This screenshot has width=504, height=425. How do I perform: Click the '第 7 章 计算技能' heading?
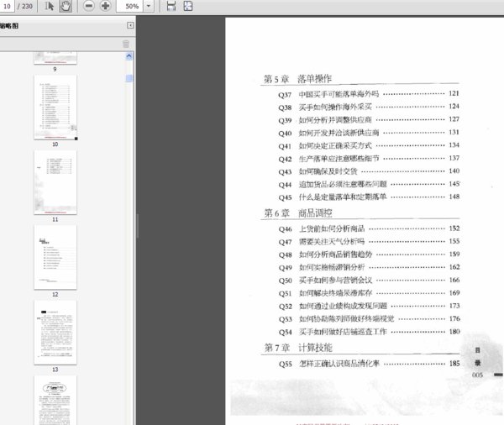point(297,348)
